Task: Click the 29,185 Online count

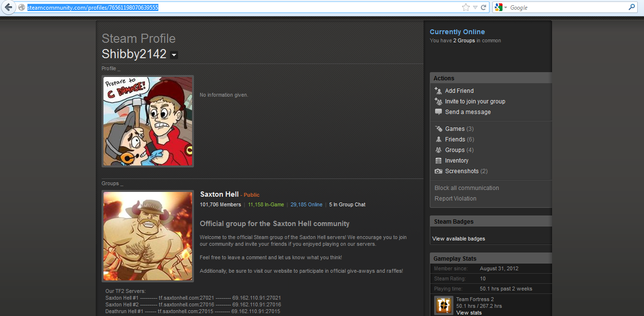Action: pos(306,204)
